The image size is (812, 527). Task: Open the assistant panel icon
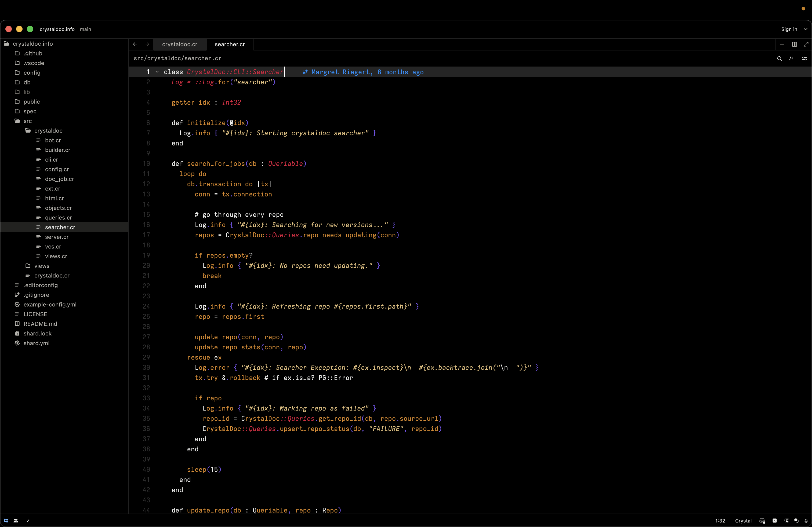(x=786, y=521)
